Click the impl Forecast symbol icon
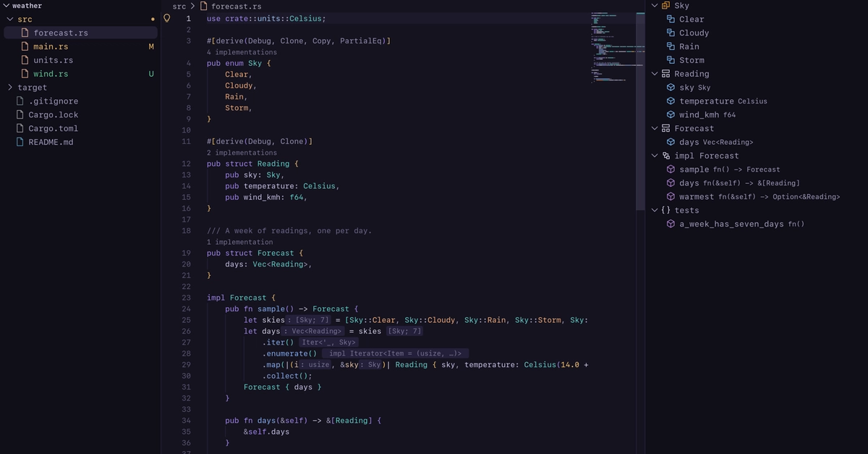868x454 pixels. pos(665,156)
